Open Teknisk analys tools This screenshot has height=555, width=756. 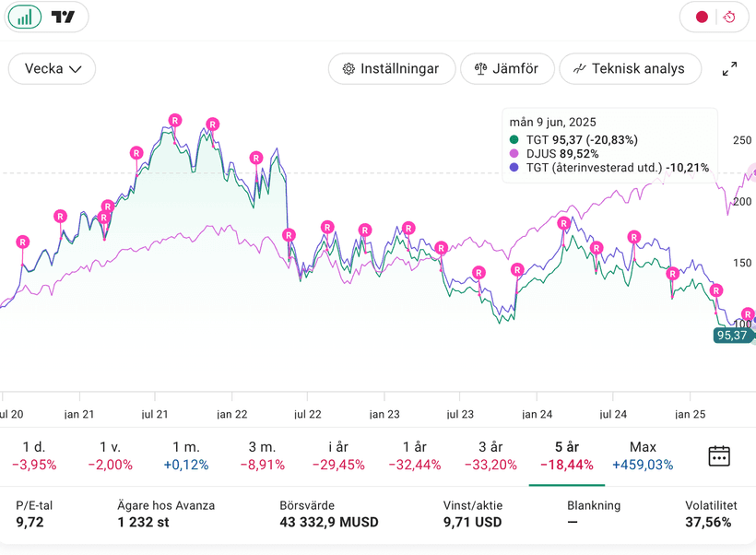629,69
